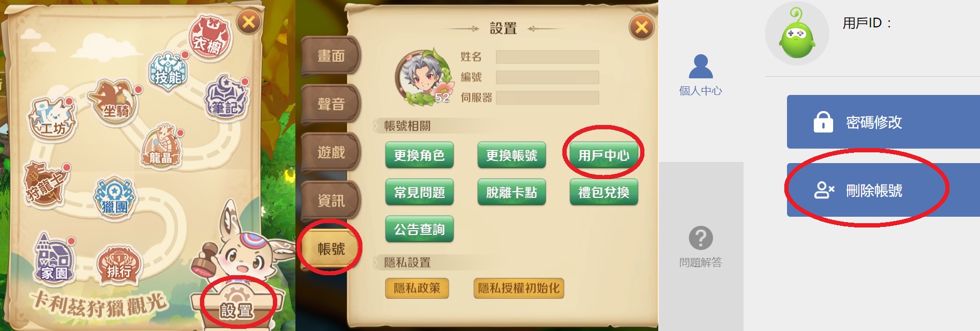
Task: Open the 衣櫥 wardrobe icon
Action: point(211,38)
